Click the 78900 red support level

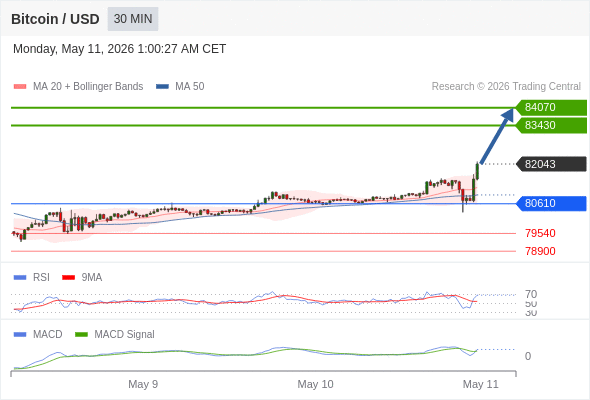coord(540,251)
